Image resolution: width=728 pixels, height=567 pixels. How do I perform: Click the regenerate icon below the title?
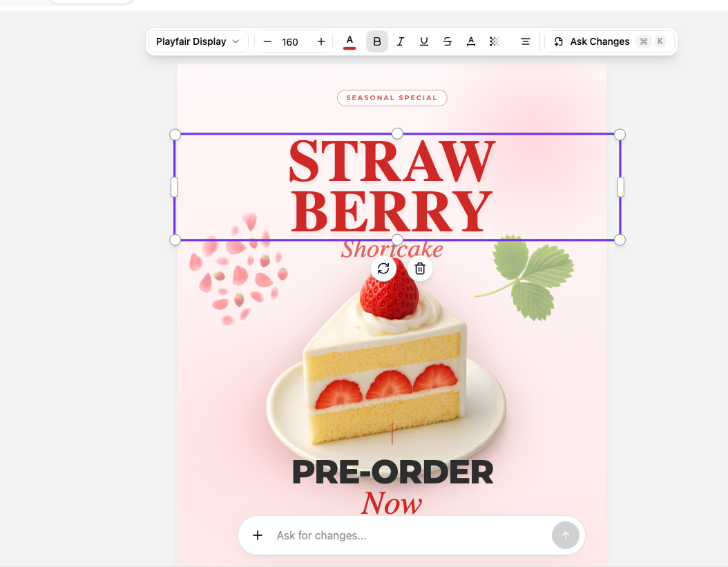[x=383, y=268]
